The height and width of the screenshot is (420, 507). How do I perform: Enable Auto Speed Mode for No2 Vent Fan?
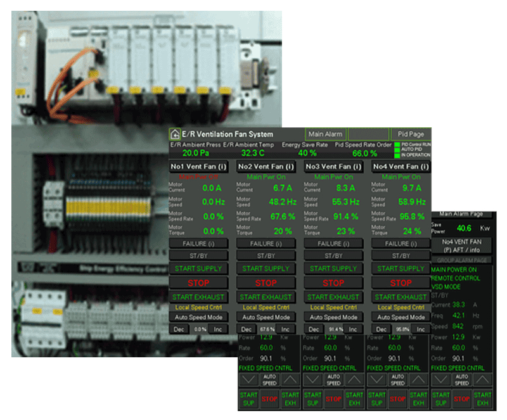[266, 317]
